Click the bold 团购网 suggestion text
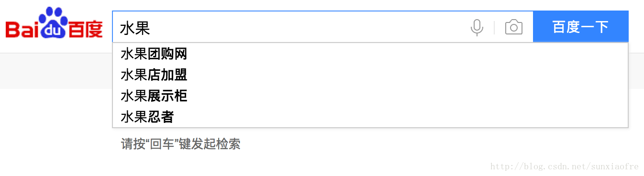 tap(167, 54)
